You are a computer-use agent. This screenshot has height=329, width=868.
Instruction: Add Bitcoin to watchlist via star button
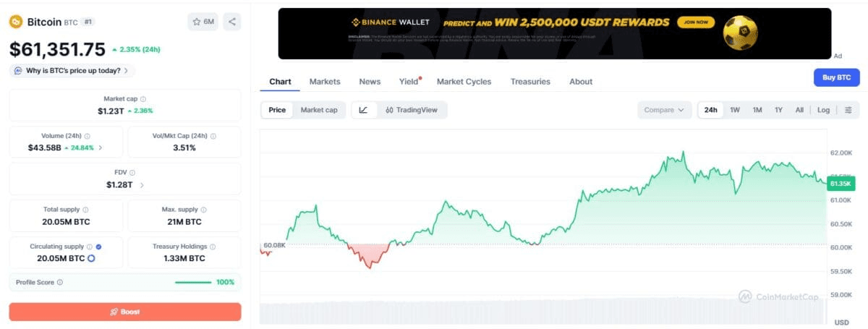point(203,22)
